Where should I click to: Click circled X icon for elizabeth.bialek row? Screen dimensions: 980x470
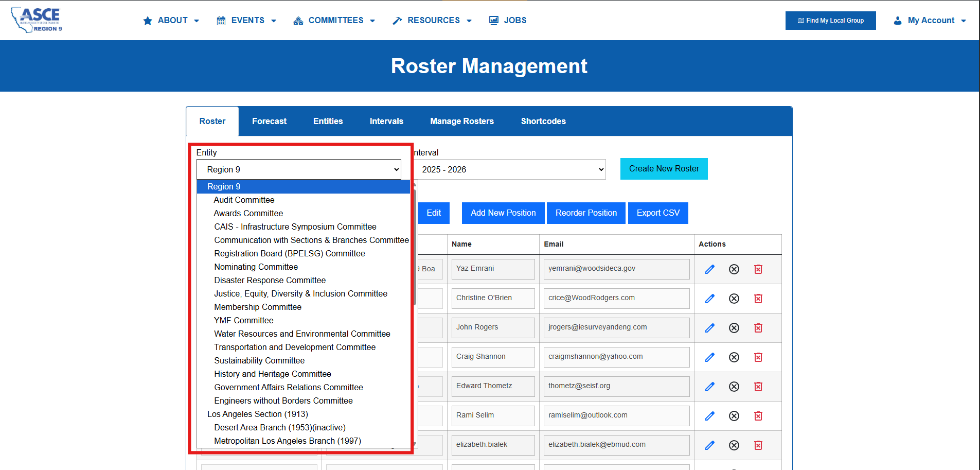734,445
